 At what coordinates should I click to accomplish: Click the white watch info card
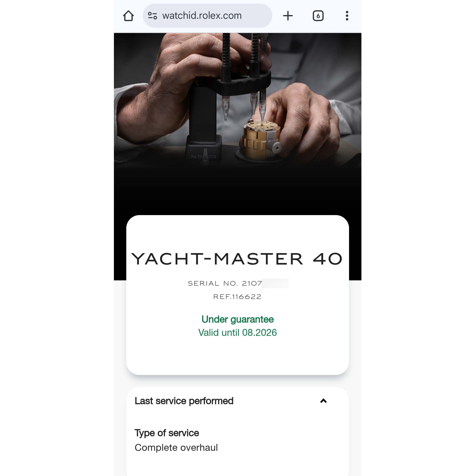point(237,295)
